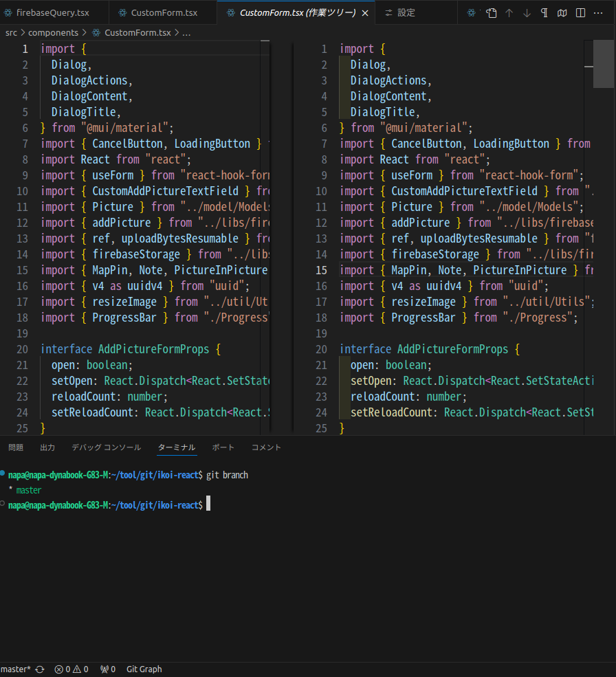Click the React file icon in the editor toolbar
The width and height of the screenshot is (616, 677).
tap(472, 13)
